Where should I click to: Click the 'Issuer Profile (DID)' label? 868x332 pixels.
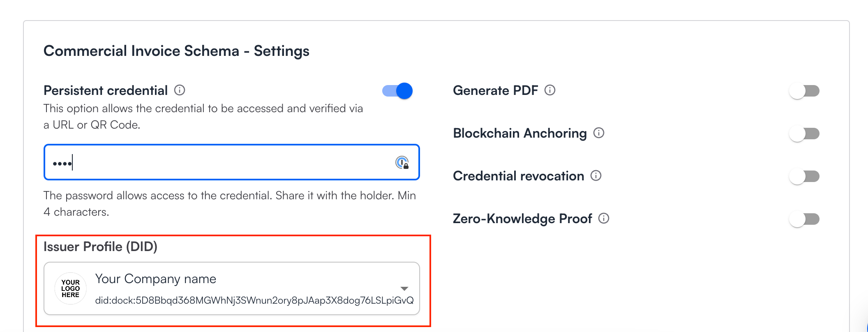100,247
